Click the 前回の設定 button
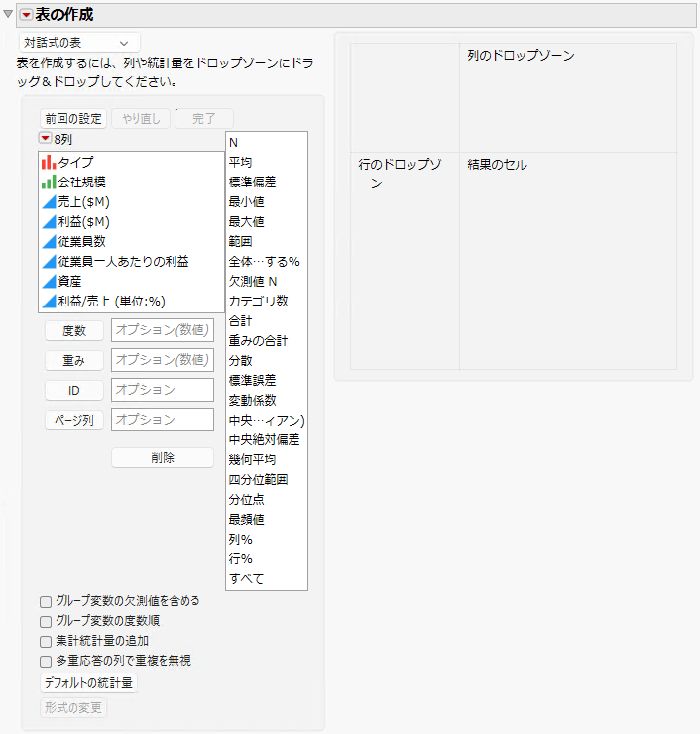The width and height of the screenshot is (700, 734). (73, 118)
